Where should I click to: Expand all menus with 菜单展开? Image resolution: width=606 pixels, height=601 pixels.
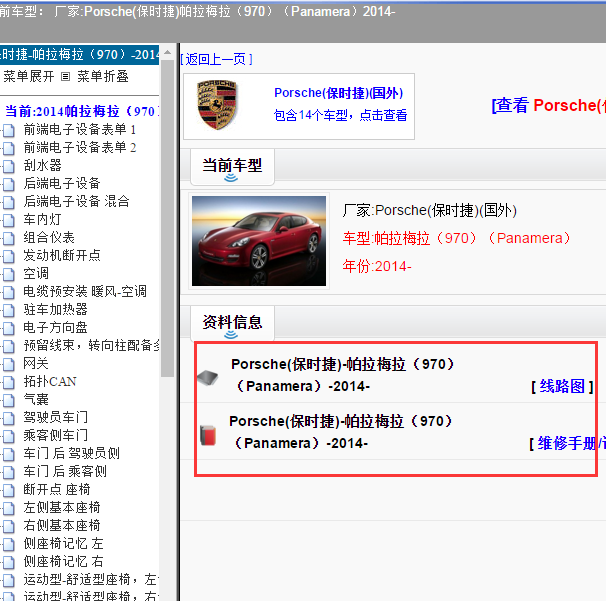tap(29, 76)
